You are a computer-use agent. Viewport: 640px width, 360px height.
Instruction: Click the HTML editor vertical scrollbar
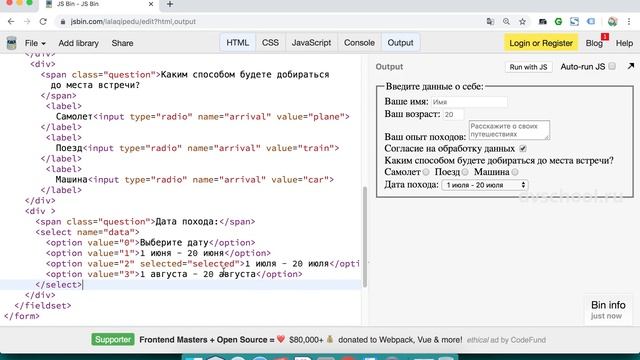pyautogui.click(x=364, y=237)
